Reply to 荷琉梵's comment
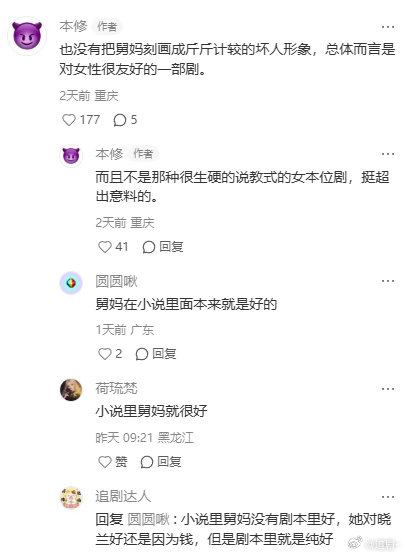This screenshot has width=406, height=556. (x=161, y=462)
